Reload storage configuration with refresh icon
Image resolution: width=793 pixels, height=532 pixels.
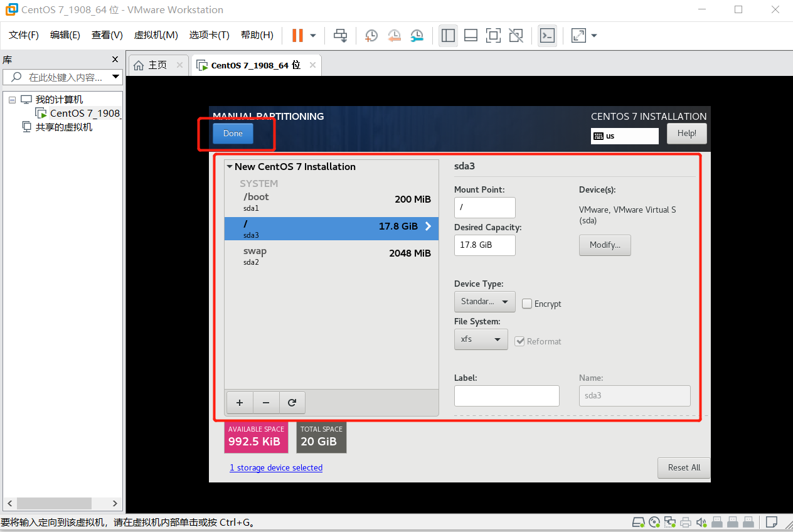(292, 403)
